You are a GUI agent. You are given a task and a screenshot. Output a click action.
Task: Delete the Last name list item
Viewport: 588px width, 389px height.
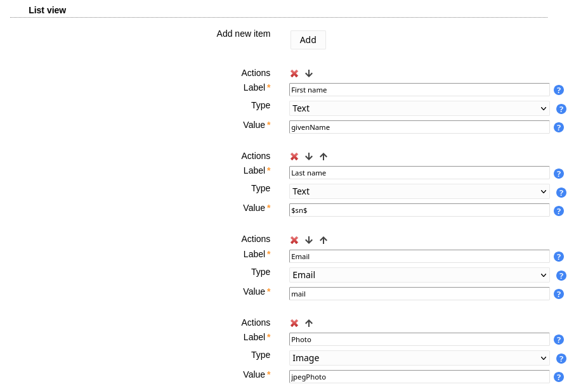pos(294,156)
